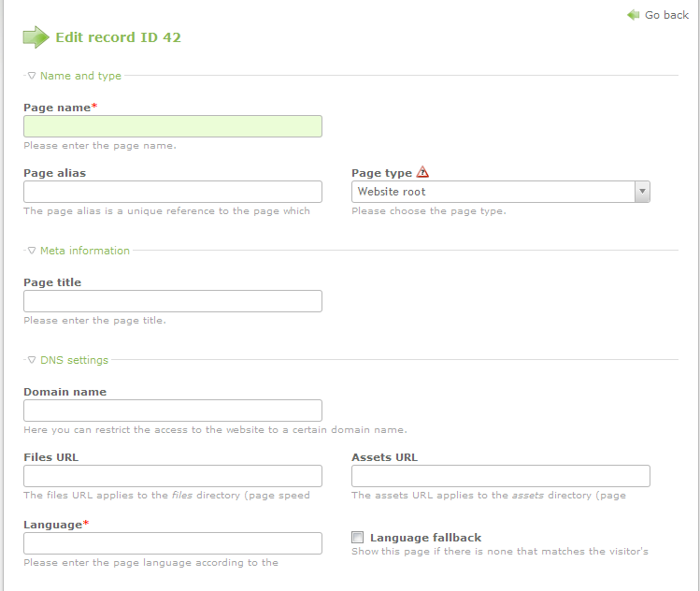
Task: Focus the Page name field
Action: coord(173,126)
